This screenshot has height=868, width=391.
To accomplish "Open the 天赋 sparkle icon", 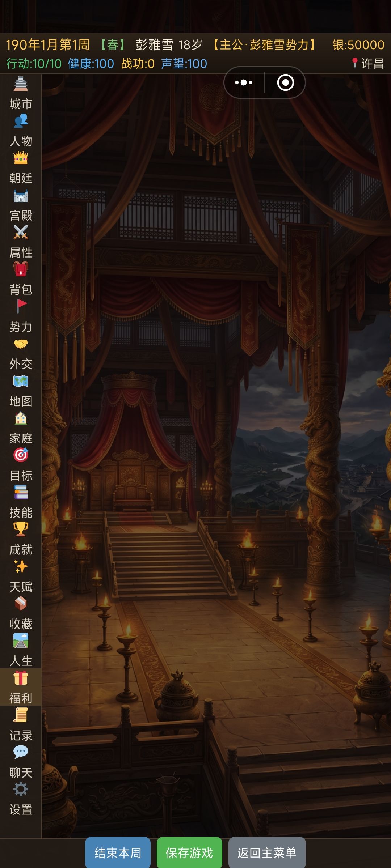I will click(x=21, y=567).
